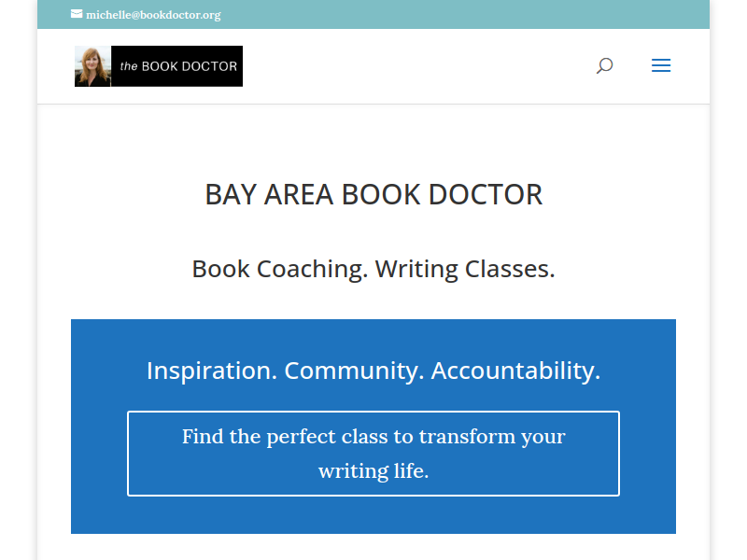Image resolution: width=747 pixels, height=560 pixels.
Task: Click the word Accountability in the banner
Action: [x=515, y=371]
